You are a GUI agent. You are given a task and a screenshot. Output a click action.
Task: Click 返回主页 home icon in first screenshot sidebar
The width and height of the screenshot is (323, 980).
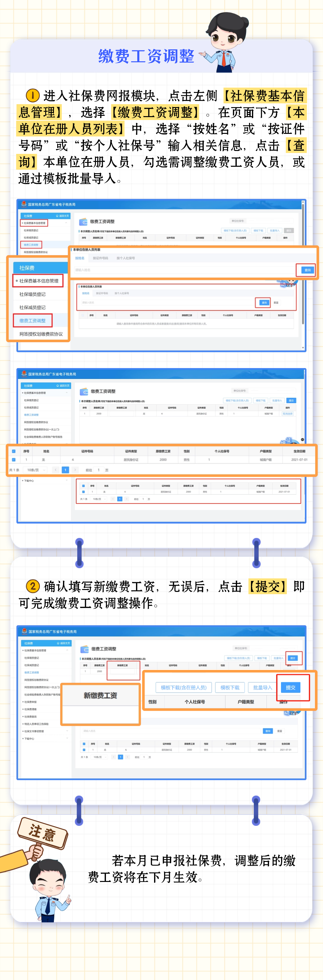coord(57,216)
